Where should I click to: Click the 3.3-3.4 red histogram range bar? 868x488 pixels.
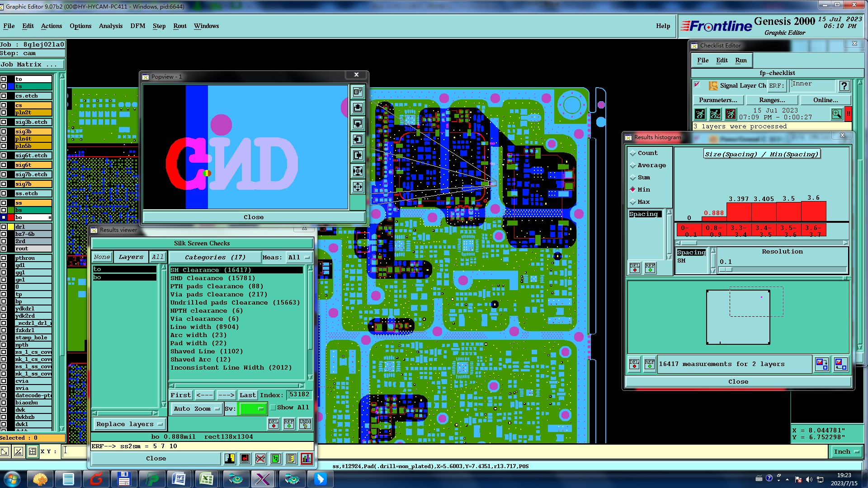[x=739, y=230]
